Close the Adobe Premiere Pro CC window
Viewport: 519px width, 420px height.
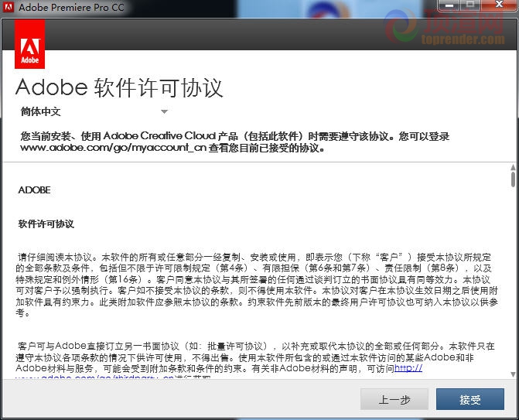(x=499, y=5)
